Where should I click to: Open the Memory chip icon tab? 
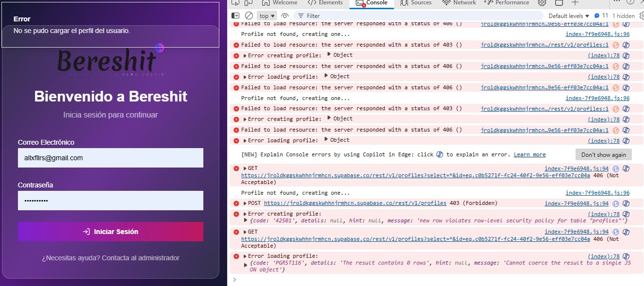point(542,2)
